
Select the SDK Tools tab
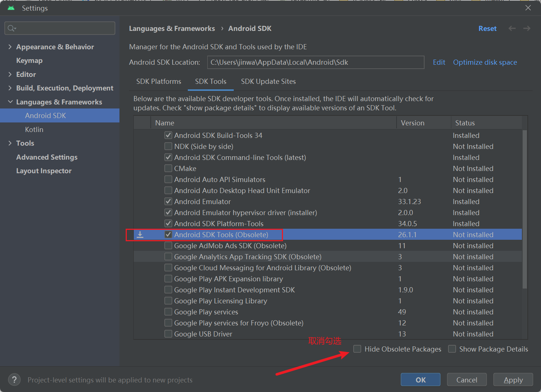211,81
